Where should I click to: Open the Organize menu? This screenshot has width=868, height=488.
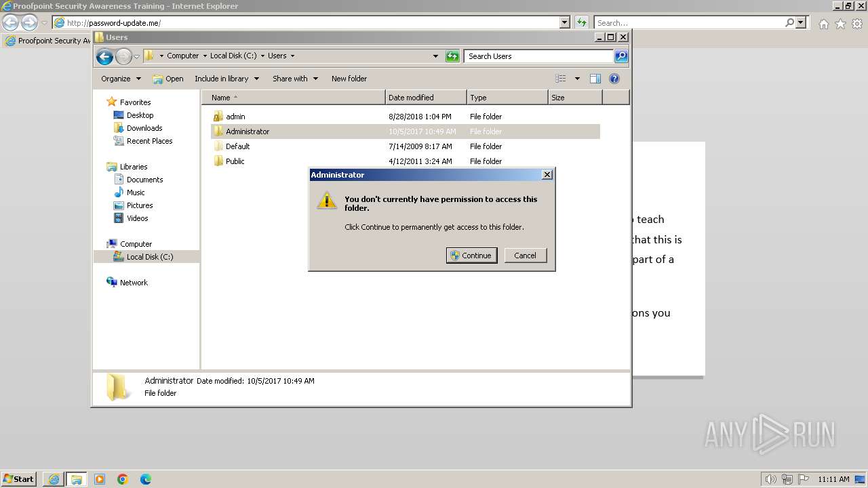coord(121,79)
